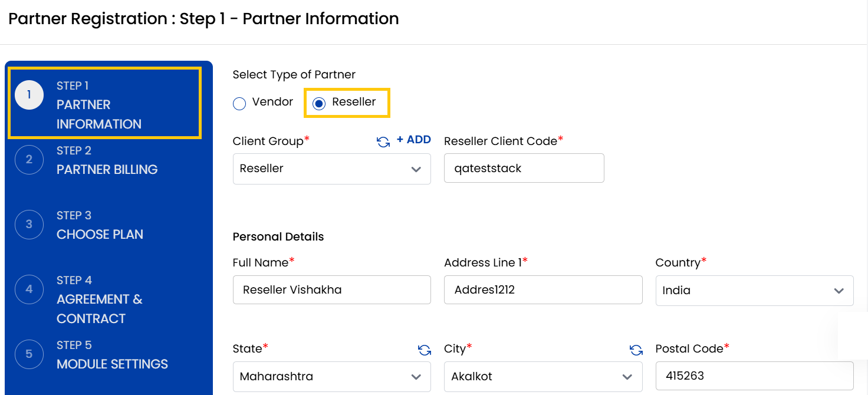Select the Vendor radio button

coord(239,103)
